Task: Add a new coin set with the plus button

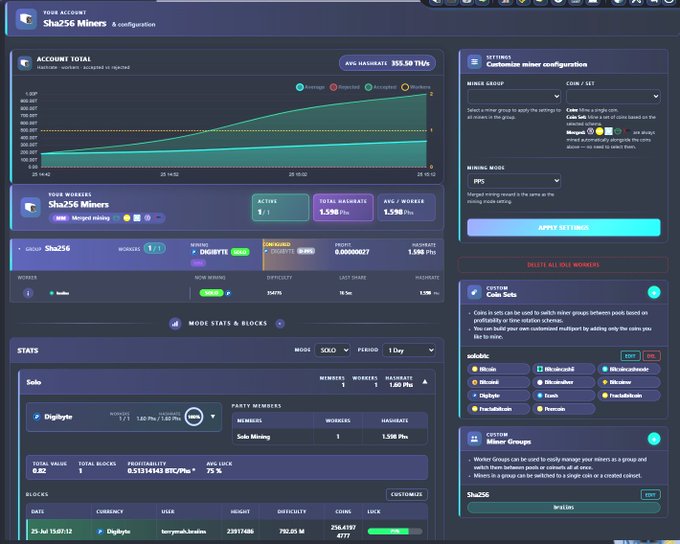Action: coord(654,292)
